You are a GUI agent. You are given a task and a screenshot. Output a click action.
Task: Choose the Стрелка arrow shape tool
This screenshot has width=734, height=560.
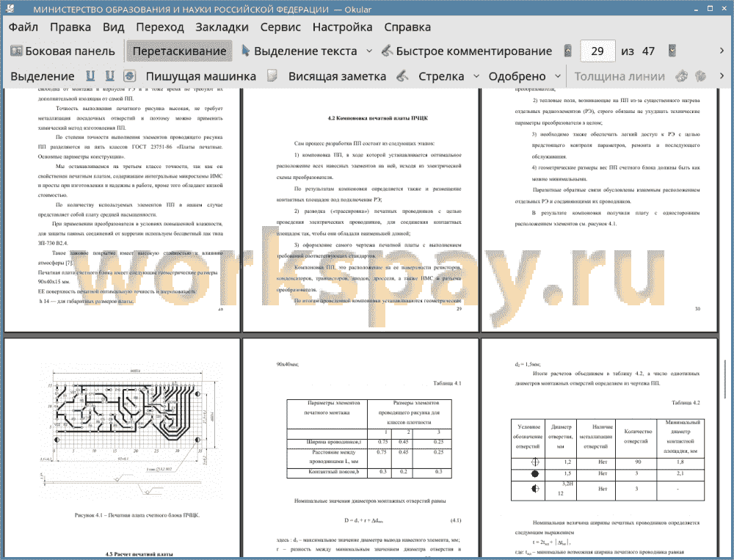(x=441, y=76)
